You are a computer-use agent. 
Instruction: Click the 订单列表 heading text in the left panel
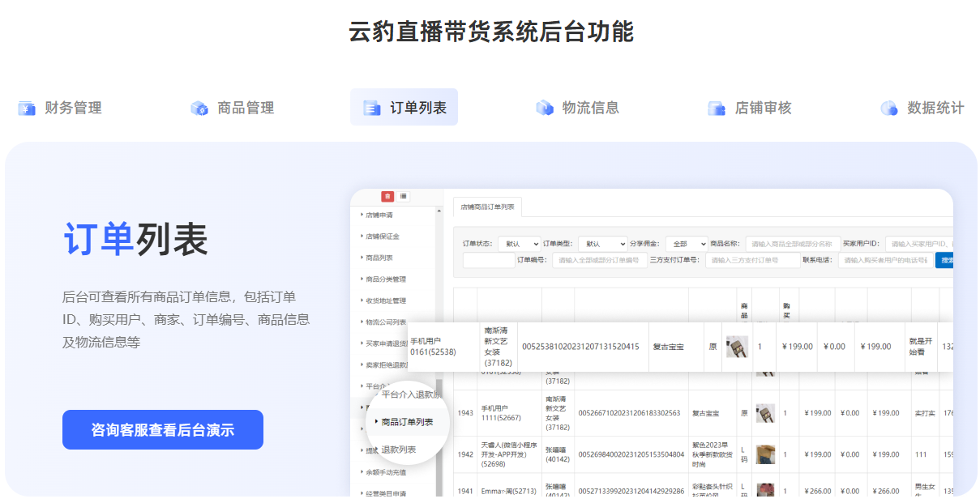click(135, 238)
